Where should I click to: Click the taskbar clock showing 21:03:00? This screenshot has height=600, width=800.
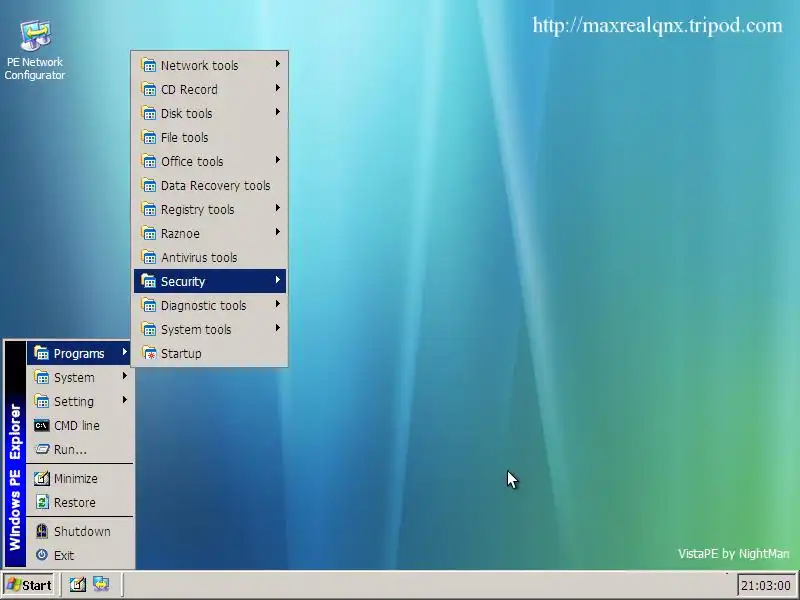(765, 585)
